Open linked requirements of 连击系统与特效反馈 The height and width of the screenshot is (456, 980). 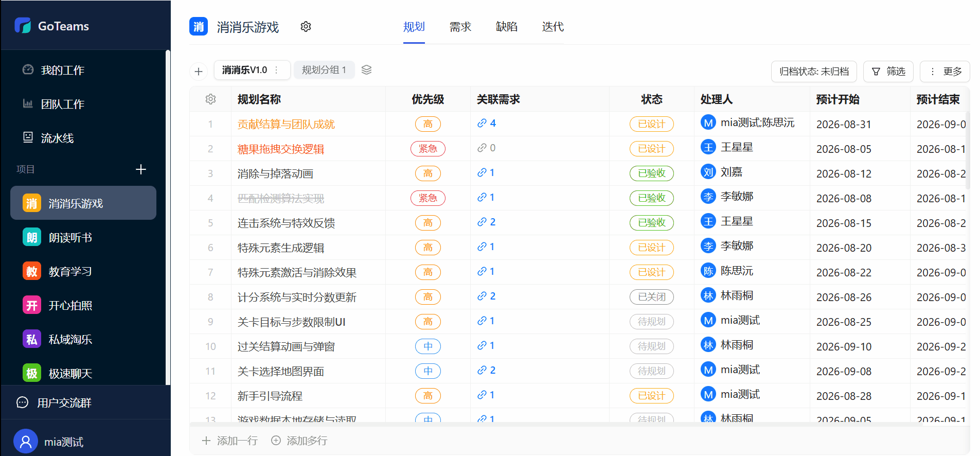(x=487, y=222)
